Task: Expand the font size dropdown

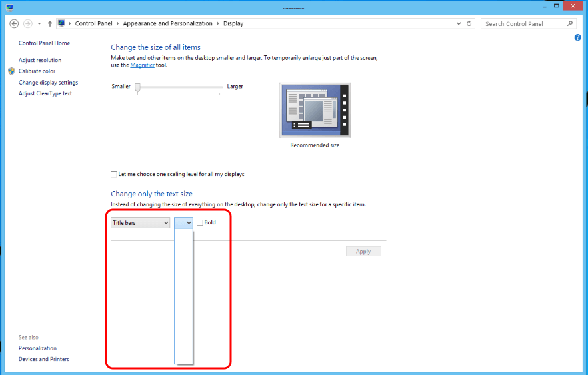Action: (184, 223)
